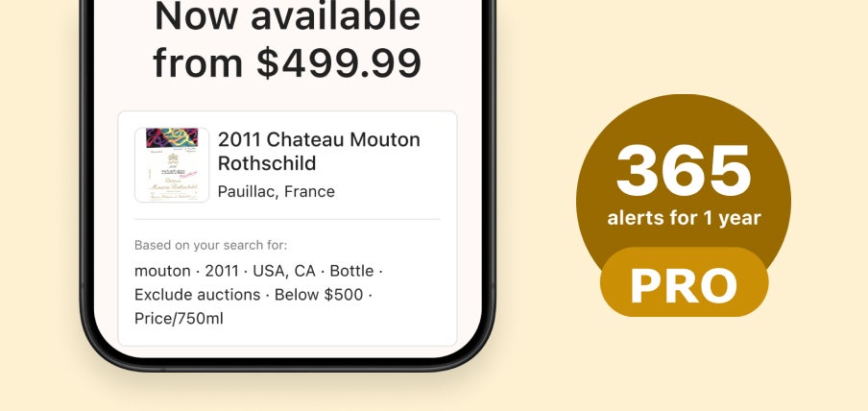Click the "France" country text

click(307, 191)
